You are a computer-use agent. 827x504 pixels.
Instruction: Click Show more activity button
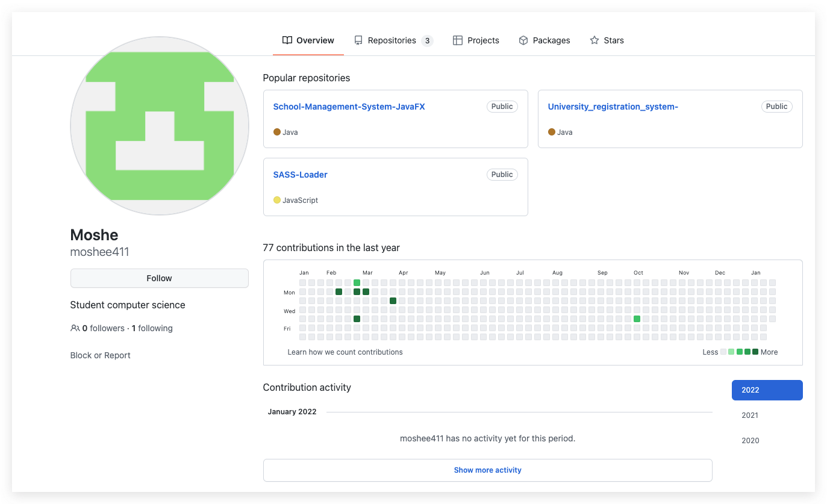488,470
